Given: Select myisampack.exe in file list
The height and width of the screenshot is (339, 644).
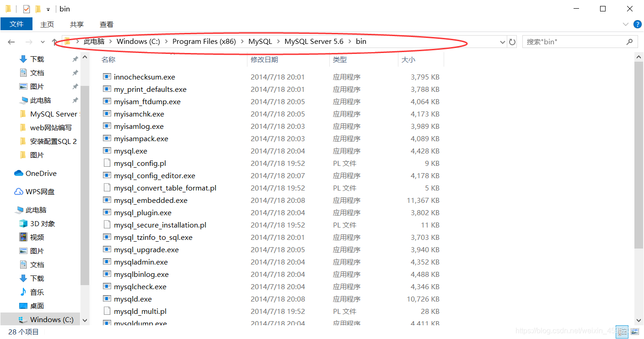Looking at the screenshot, I should pyautogui.click(x=141, y=138).
